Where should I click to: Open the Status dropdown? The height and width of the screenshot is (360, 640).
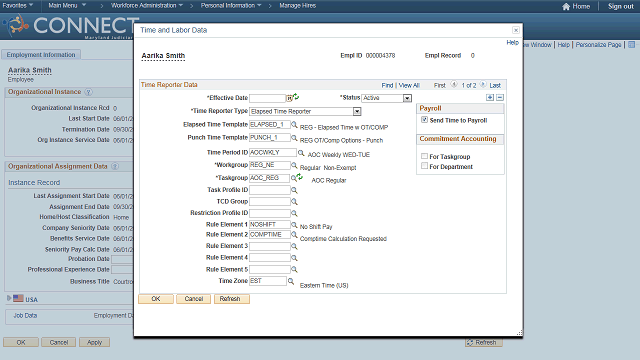tap(407, 98)
